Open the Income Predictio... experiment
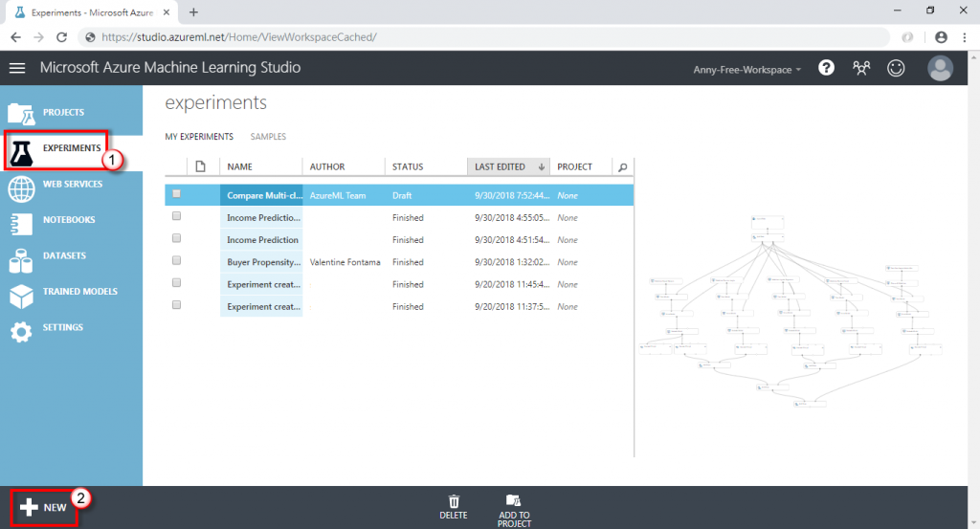Image resolution: width=980 pixels, height=529 pixels. coord(263,218)
